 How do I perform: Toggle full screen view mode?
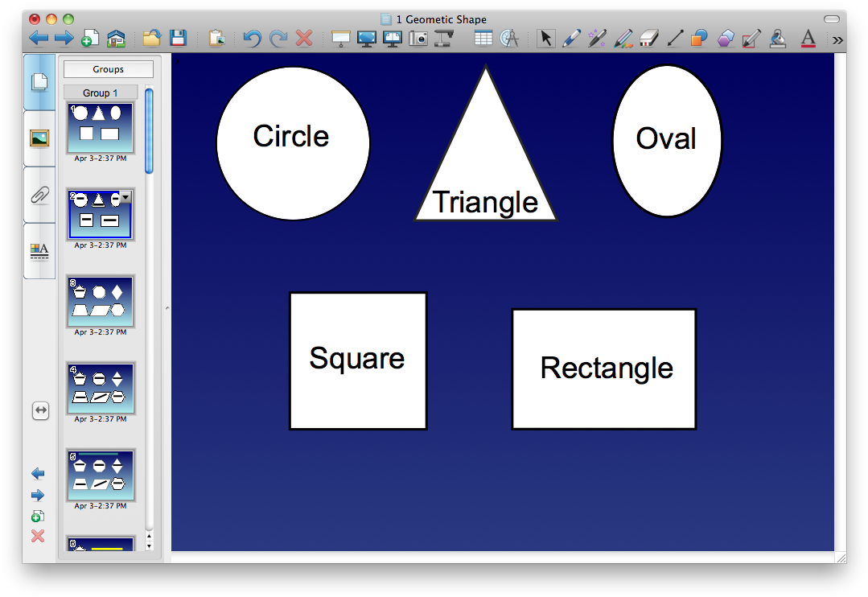[367, 38]
